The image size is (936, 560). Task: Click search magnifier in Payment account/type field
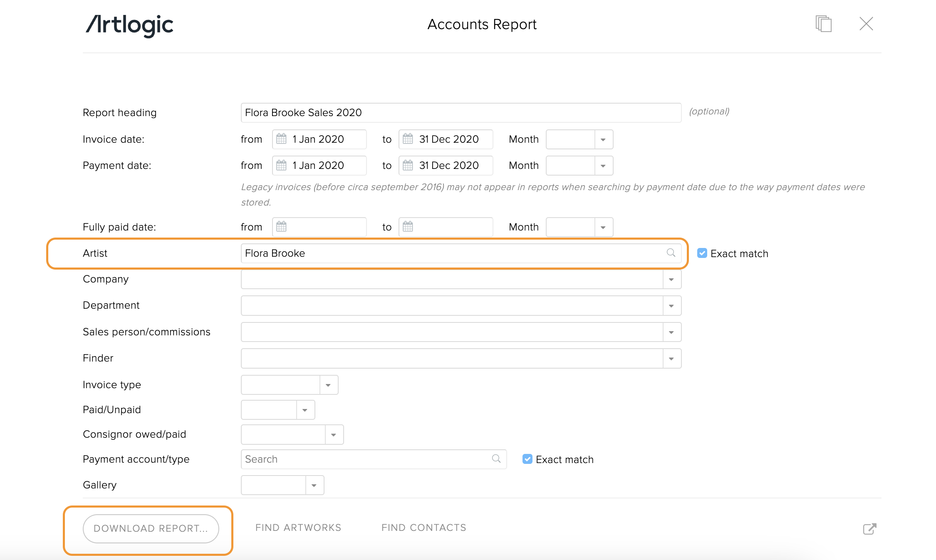coord(496,458)
